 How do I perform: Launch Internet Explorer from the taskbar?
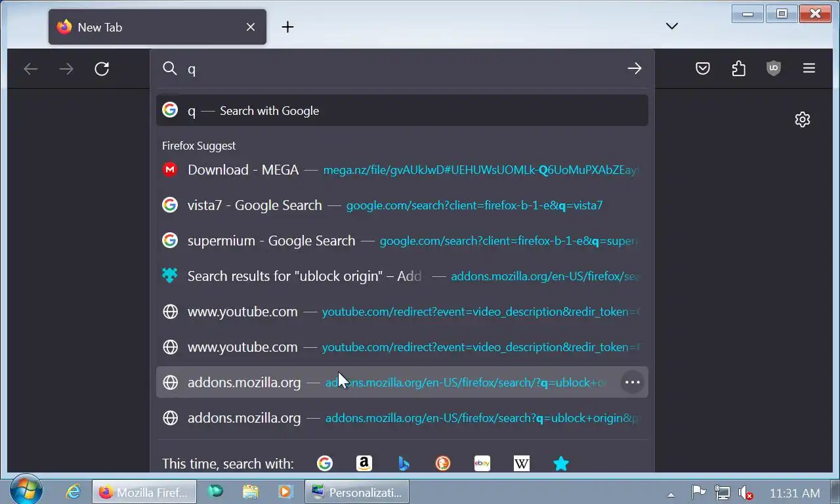click(73, 492)
